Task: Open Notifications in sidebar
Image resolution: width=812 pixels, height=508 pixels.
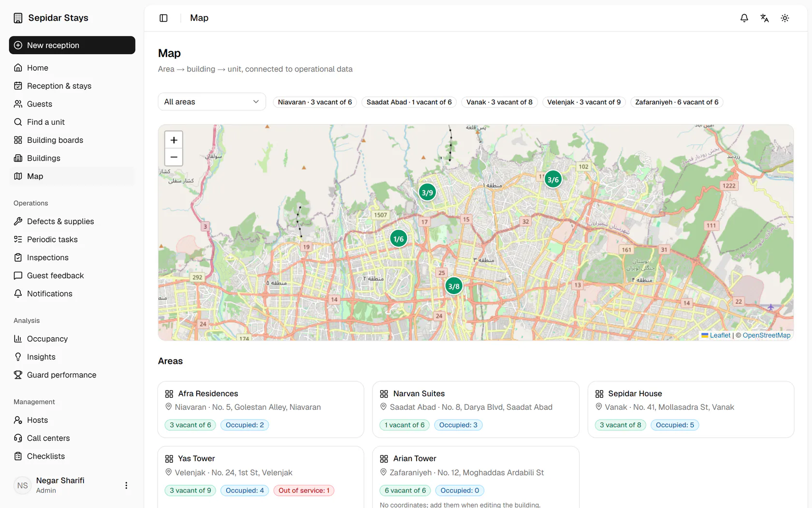Action: click(72, 294)
